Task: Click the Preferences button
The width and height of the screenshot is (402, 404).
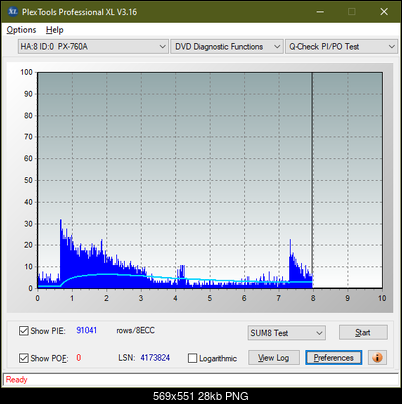Action: click(334, 358)
